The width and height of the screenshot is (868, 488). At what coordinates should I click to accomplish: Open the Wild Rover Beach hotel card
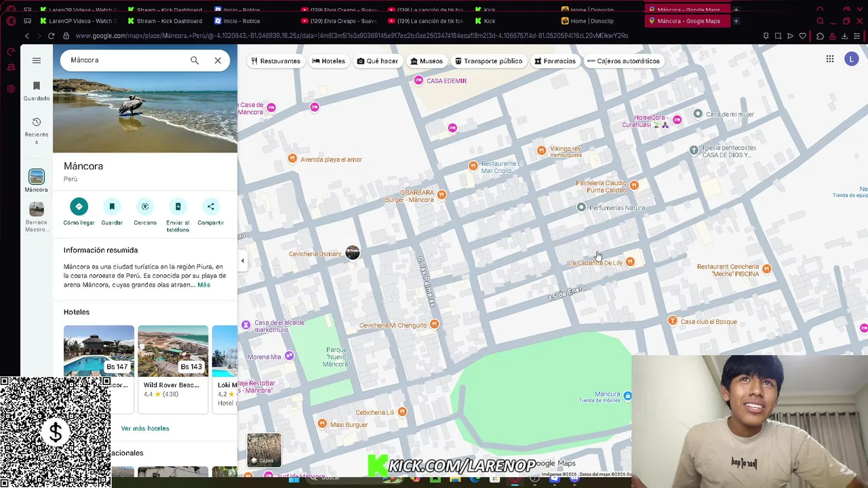(173, 368)
